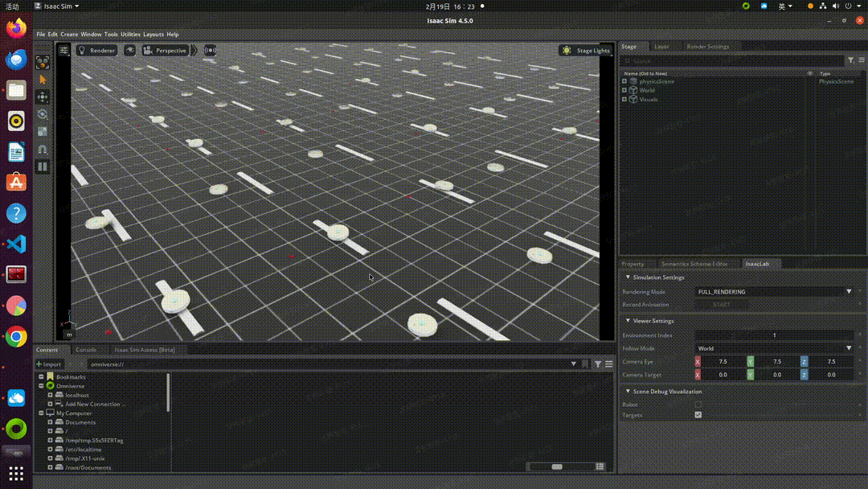Collapse the Bookmarks tree node
The height and width of the screenshot is (489, 868).
pyautogui.click(x=41, y=377)
